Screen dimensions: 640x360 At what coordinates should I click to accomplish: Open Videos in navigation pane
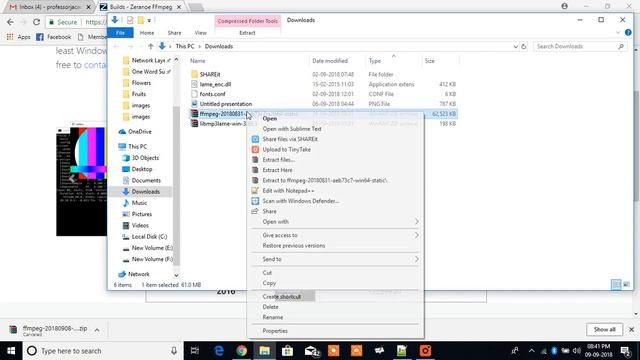(x=140, y=225)
